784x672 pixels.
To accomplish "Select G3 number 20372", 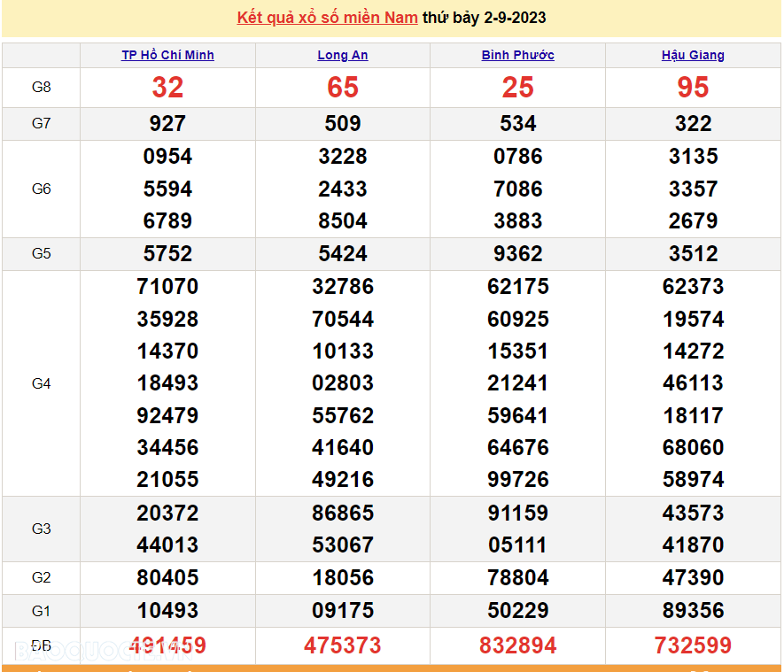I will pos(167,514).
